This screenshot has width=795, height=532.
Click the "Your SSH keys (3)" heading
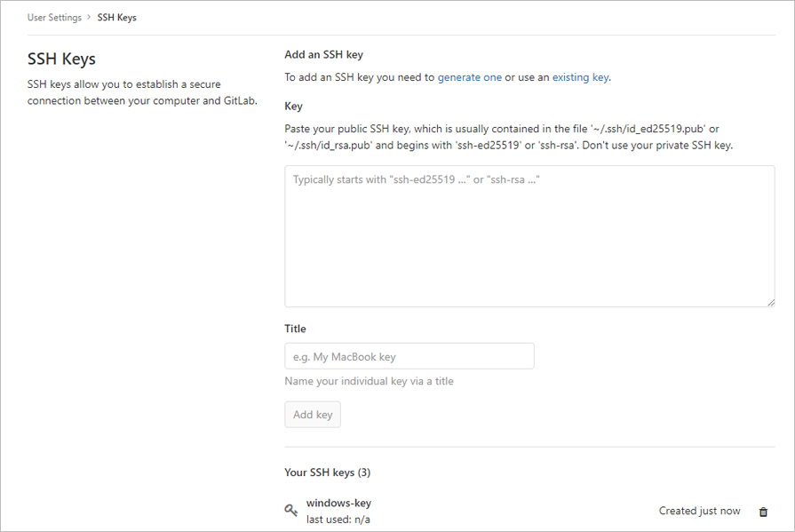328,472
